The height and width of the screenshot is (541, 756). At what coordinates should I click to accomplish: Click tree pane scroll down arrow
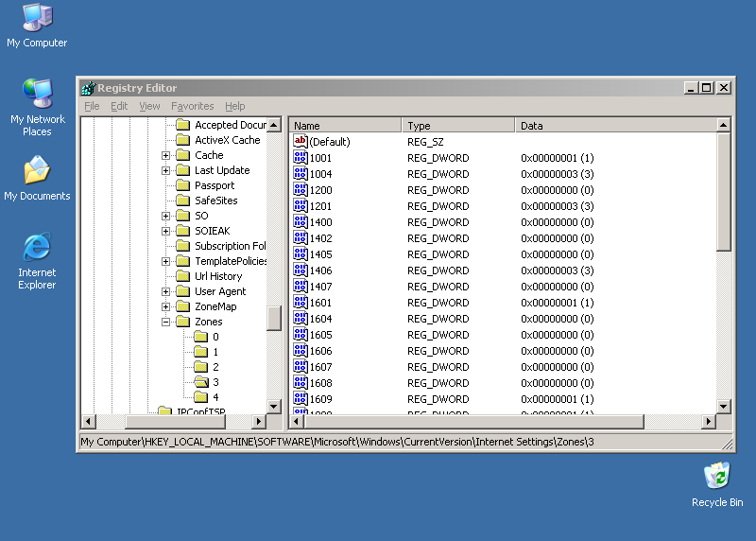pos(274,407)
